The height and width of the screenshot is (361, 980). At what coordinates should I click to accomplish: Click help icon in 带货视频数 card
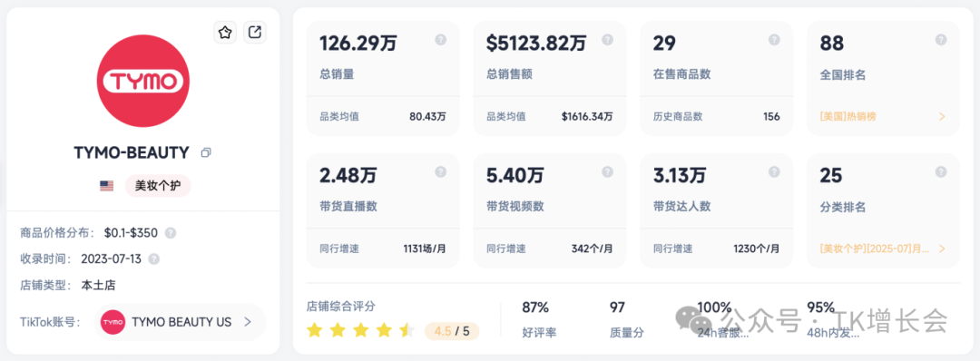point(607,171)
